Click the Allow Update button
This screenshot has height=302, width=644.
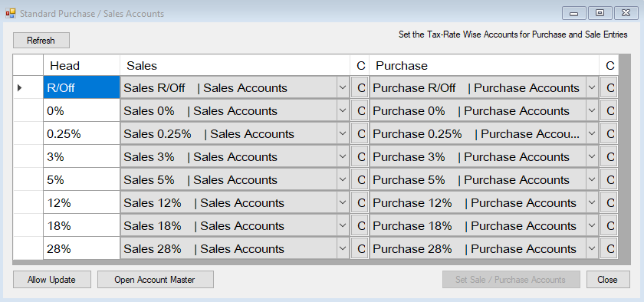(52, 280)
